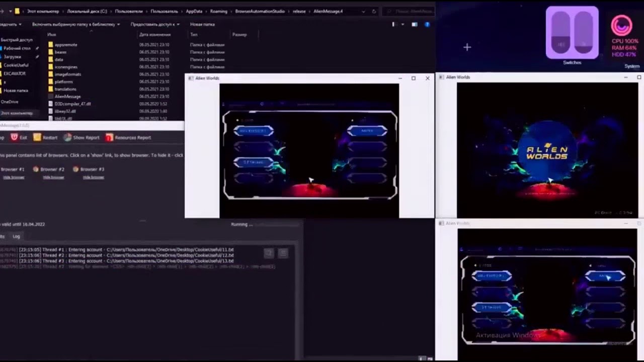Select the D3Dcompiler_47.dll file

coord(69,104)
